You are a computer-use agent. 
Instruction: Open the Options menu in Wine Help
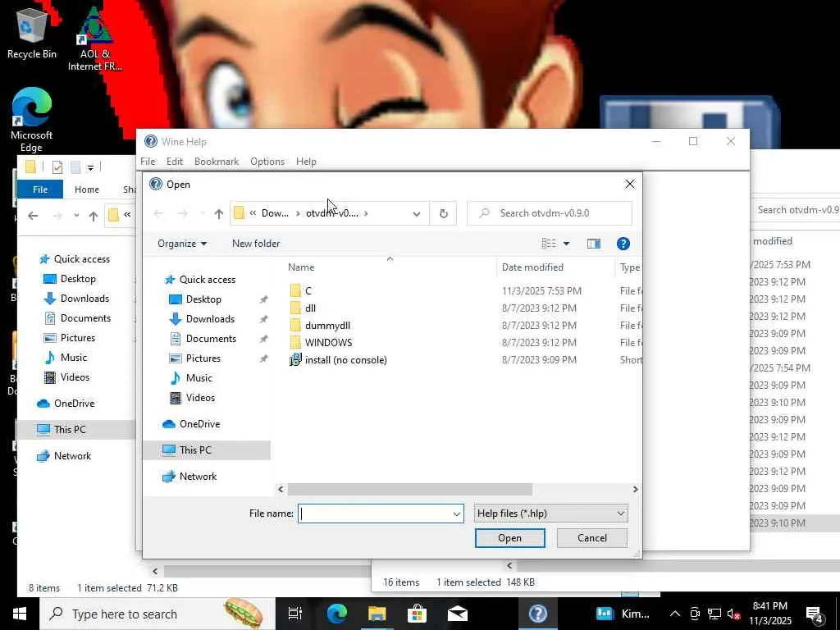click(267, 162)
